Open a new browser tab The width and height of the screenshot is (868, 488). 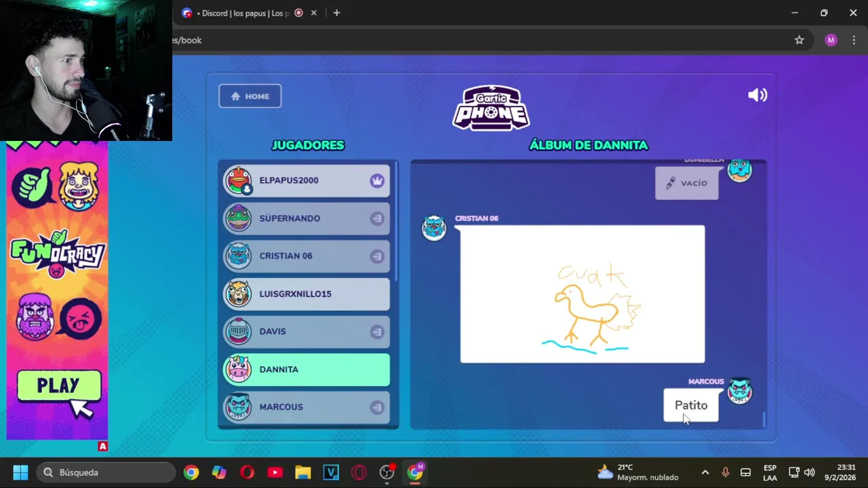pyautogui.click(x=336, y=13)
